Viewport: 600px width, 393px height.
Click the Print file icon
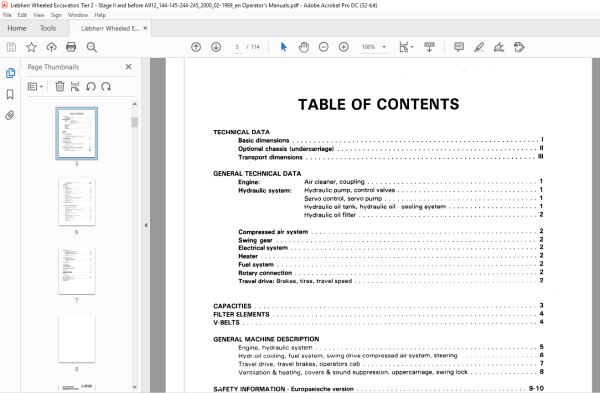tap(71, 47)
